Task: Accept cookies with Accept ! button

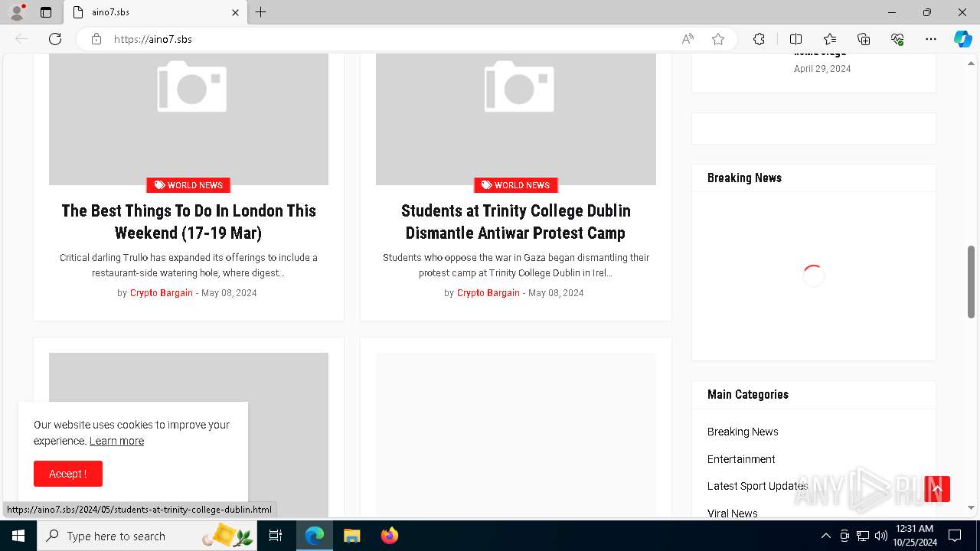Action: (68, 474)
